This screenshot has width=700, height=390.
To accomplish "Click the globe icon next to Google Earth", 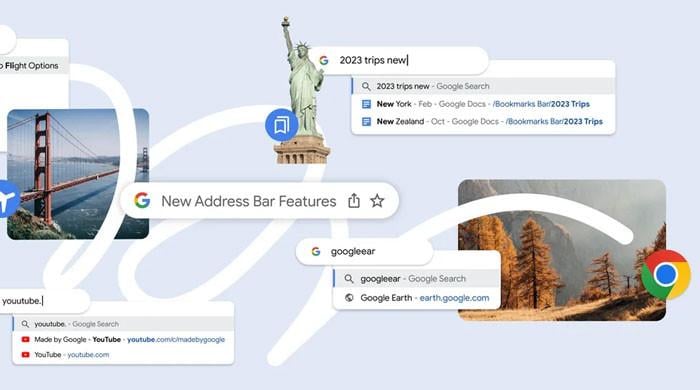I will [349, 298].
